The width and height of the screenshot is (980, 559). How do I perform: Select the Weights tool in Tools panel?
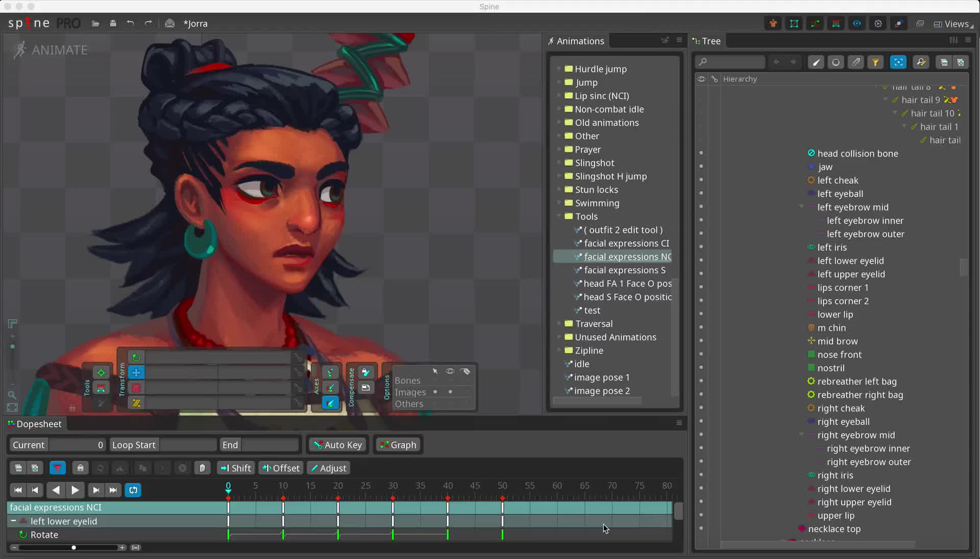coord(101,388)
